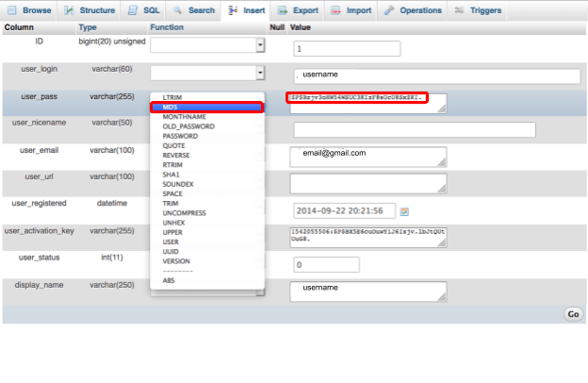
Task: Click the Structure tab icon
Action: tap(69, 10)
